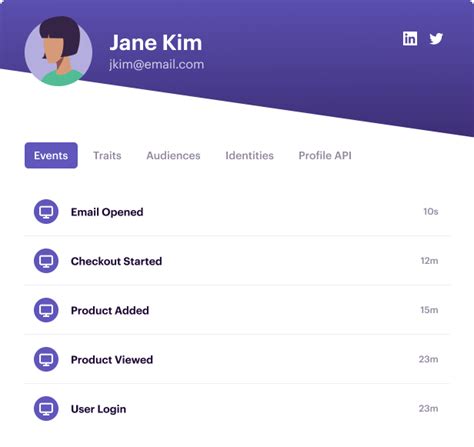Click Jane Kim's avatar picture

(59, 51)
